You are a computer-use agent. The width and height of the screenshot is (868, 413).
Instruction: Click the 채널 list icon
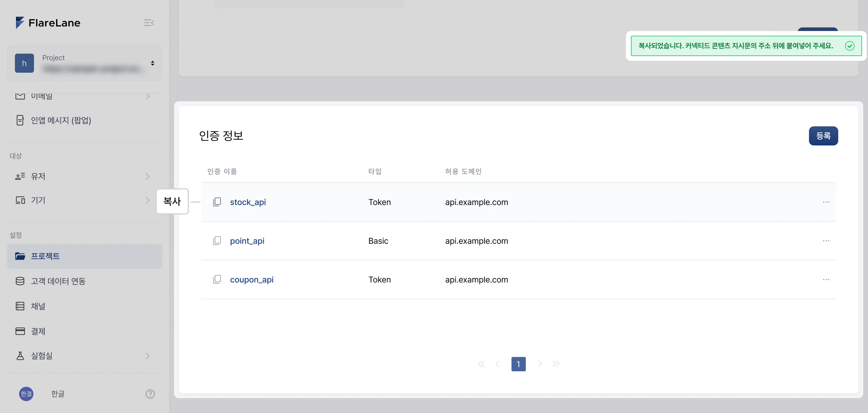click(20, 306)
